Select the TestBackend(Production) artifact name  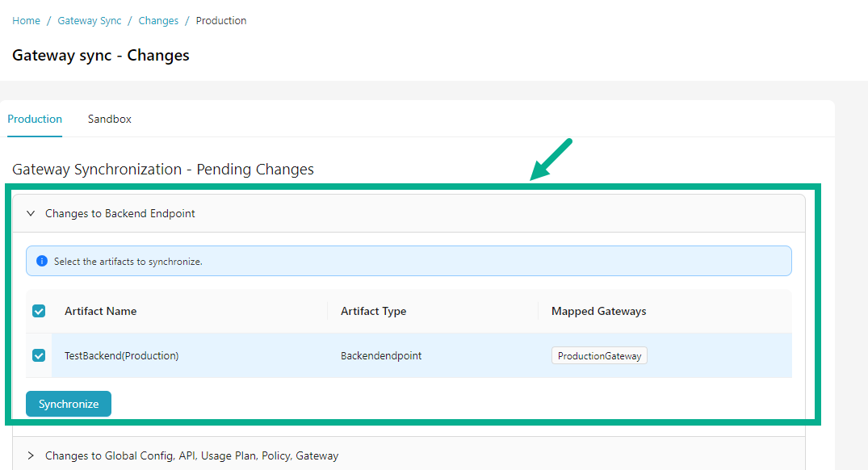(122, 356)
